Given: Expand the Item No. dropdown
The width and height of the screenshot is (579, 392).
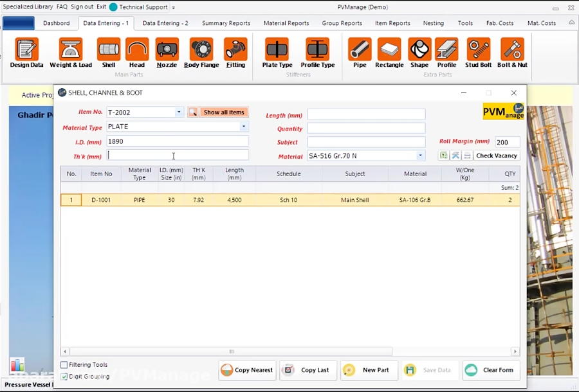Looking at the screenshot, I should click(x=179, y=112).
